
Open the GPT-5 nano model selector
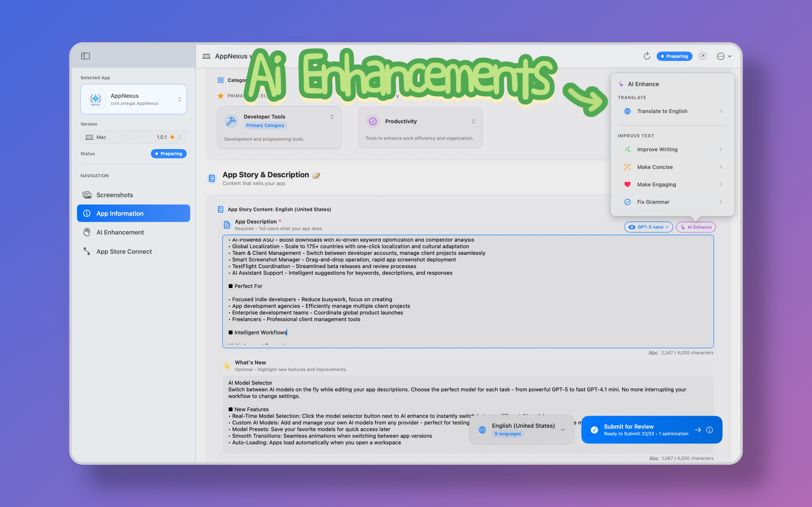point(648,227)
